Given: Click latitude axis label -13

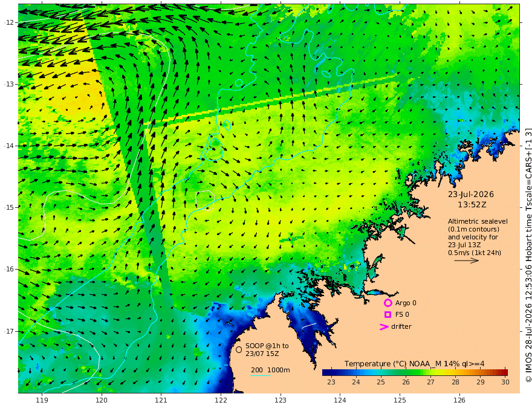Looking at the screenshot, I should [10, 85].
